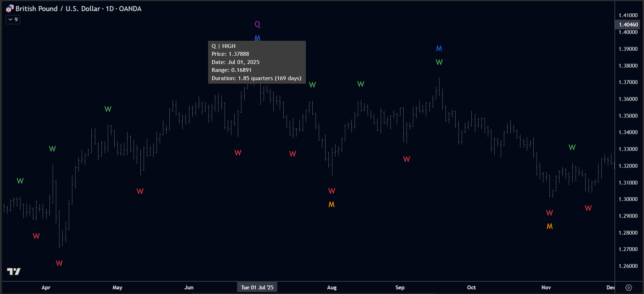
Task: Click the red W marker in early September
Action: coord(406,160)
